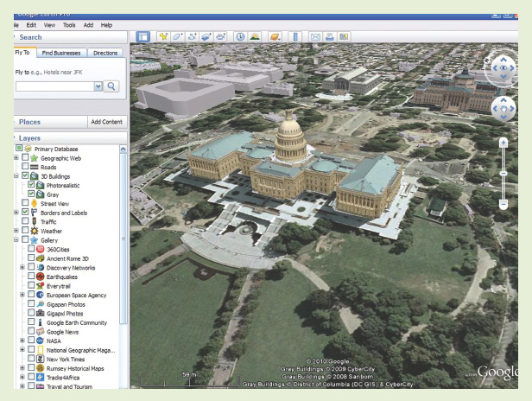The image size is (532, 401).
Task: Turn on the Traffic layer checkbox
Action: (25, 221)
